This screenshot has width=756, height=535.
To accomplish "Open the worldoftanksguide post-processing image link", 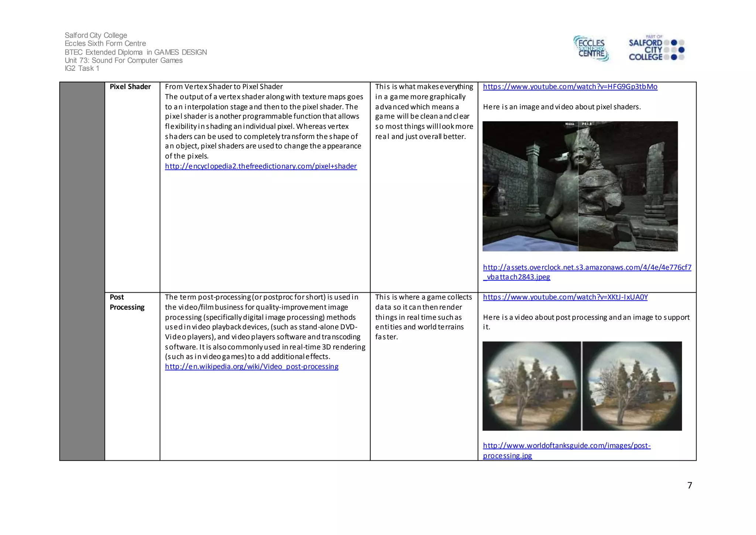I will (x=567, y=446).
